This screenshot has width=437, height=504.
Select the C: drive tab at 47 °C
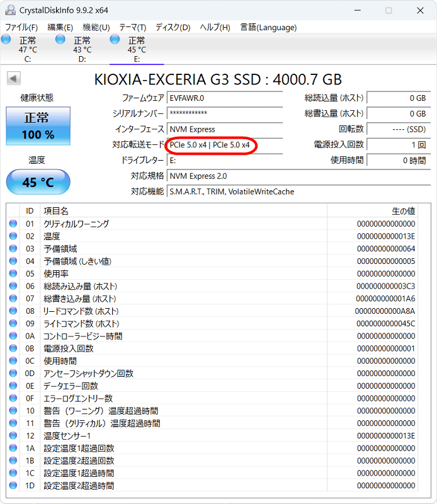(x=27, y=49)
